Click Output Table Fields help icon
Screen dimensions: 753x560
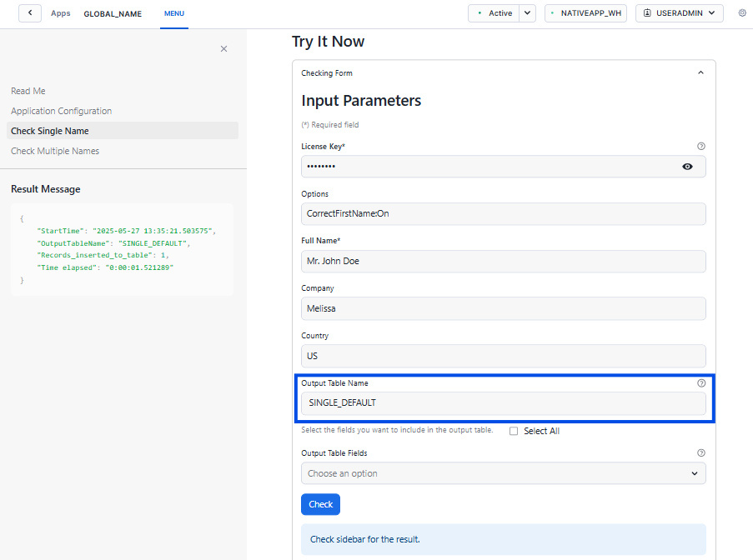pyautogui.click(x=701, y=453)
